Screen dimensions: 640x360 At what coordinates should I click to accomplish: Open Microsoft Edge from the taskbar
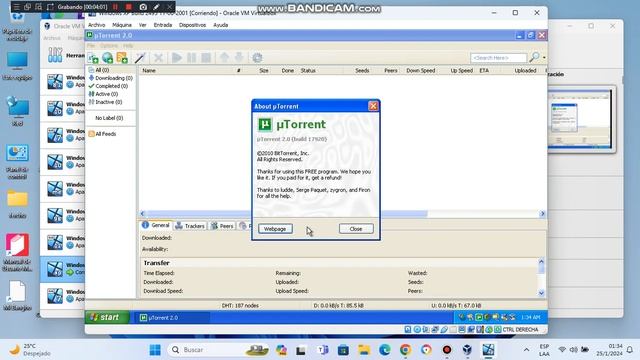point(384,350)
